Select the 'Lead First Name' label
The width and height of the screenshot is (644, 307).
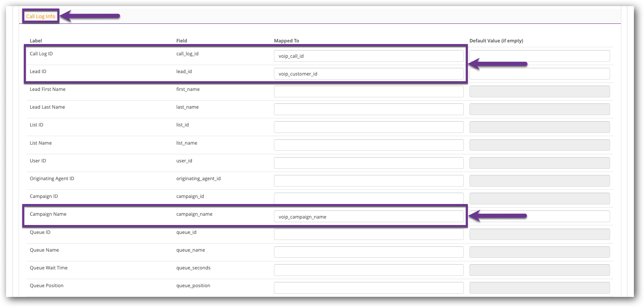48,89
